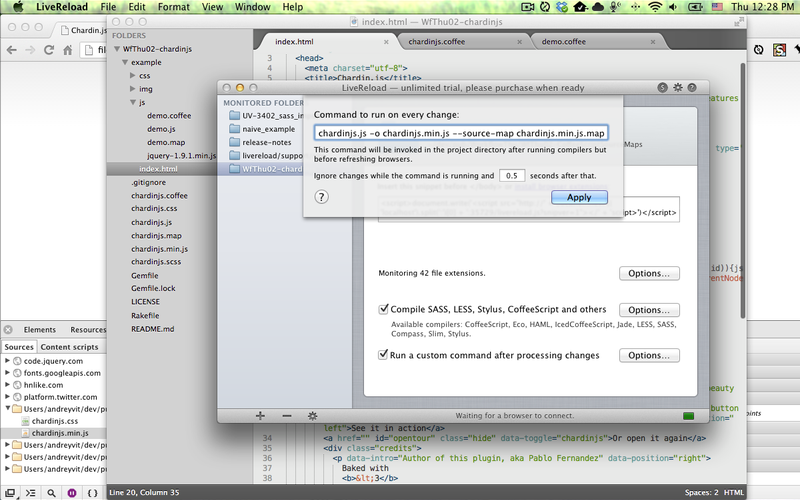800x500 pixels.
Task: Collapse the WfThu02-chardinjs folder in sidebar
Action: click(x=117, y=49)
